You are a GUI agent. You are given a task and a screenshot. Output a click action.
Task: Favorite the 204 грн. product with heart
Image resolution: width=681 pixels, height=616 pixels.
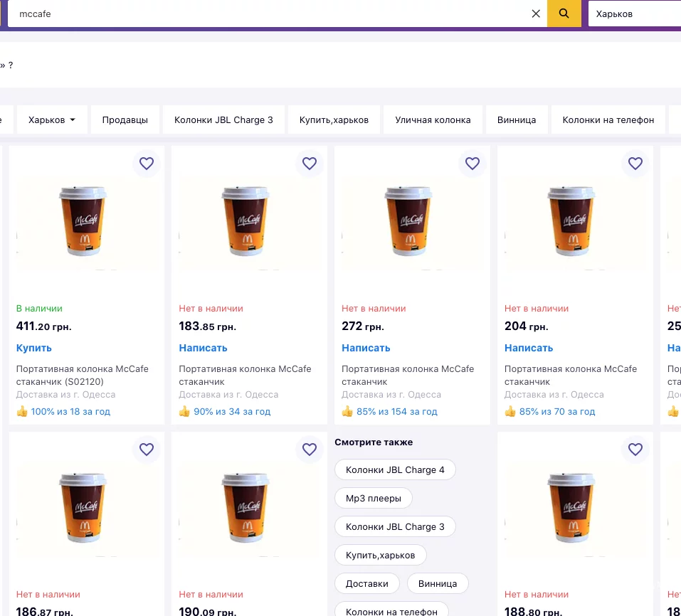pos(635,163)
